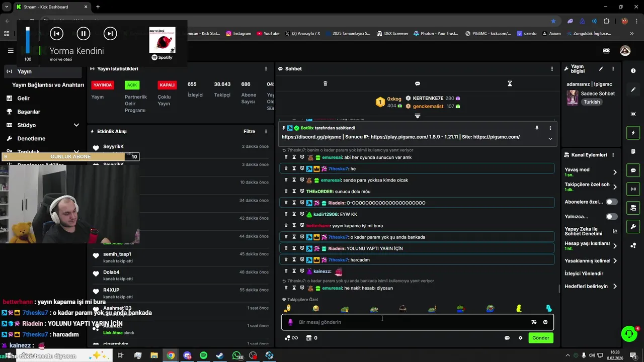Expand Yavaş mod settings

(615, 172)
